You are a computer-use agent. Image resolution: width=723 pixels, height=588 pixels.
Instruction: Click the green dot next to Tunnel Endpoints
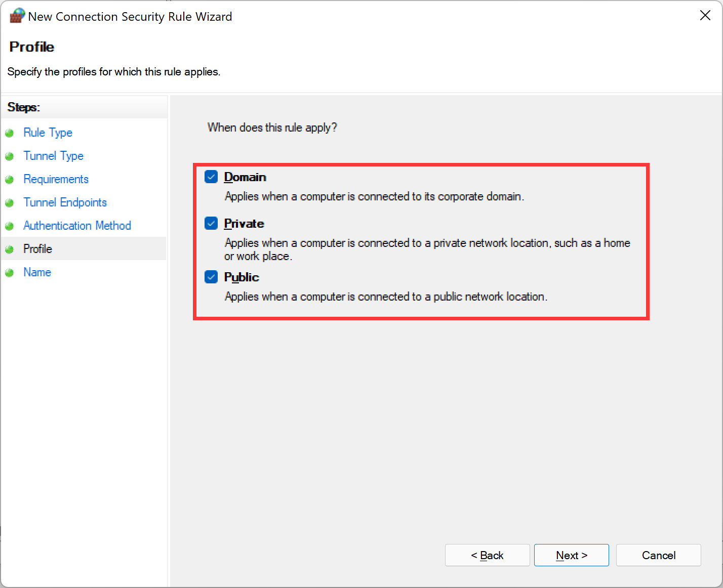pyautogui.click(x=9, y=203)
